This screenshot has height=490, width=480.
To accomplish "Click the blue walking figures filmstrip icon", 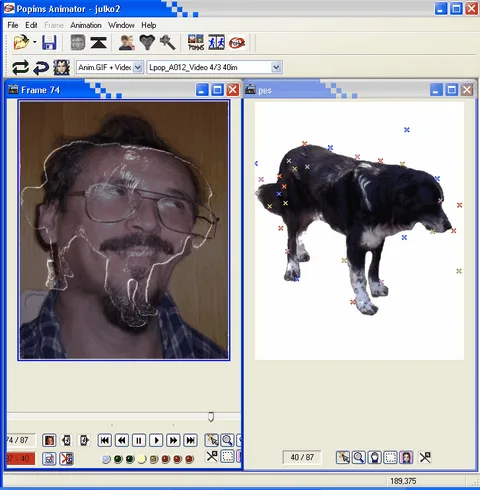I will [216, 42].
